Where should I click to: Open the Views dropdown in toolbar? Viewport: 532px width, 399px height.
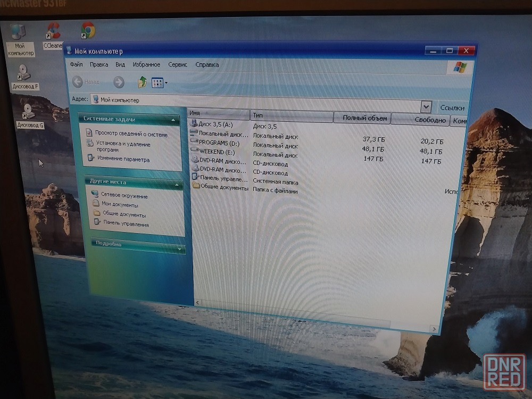click(160, 83)
